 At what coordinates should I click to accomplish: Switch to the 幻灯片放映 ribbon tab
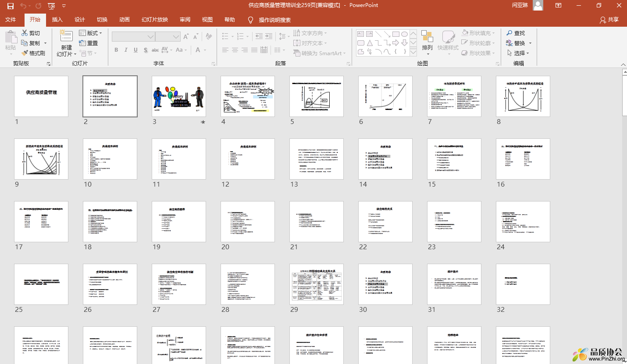(155, 20)
